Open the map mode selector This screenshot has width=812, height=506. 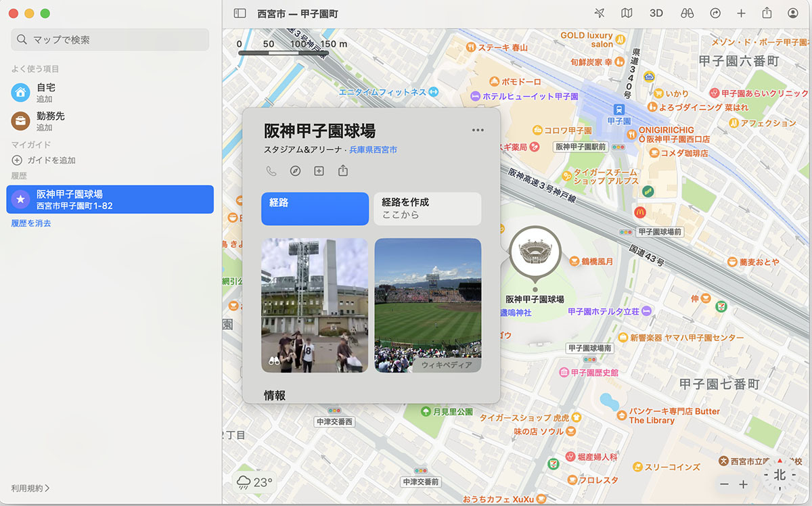pyautogui.click(x=627, y=13)
